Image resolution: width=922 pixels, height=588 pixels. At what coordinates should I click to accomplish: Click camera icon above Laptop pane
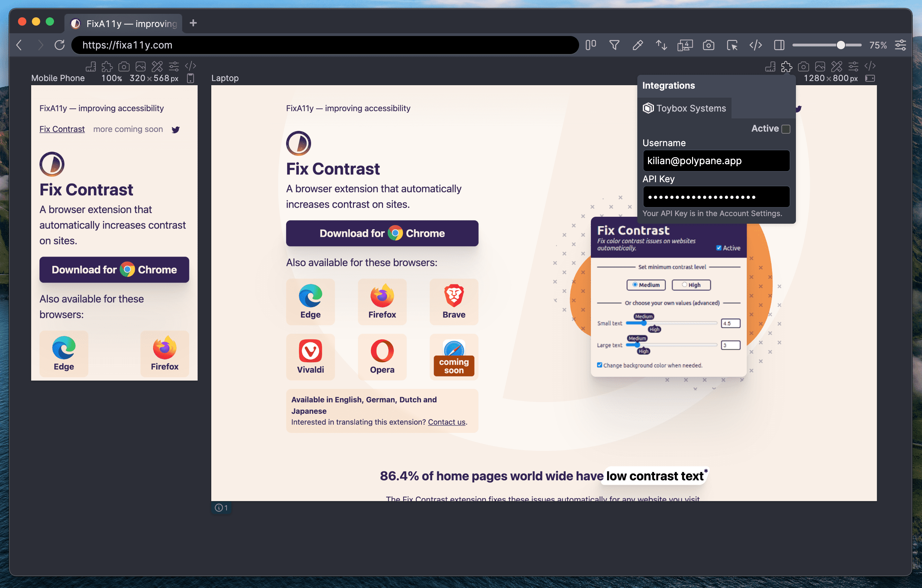click(x=803, y=66)
